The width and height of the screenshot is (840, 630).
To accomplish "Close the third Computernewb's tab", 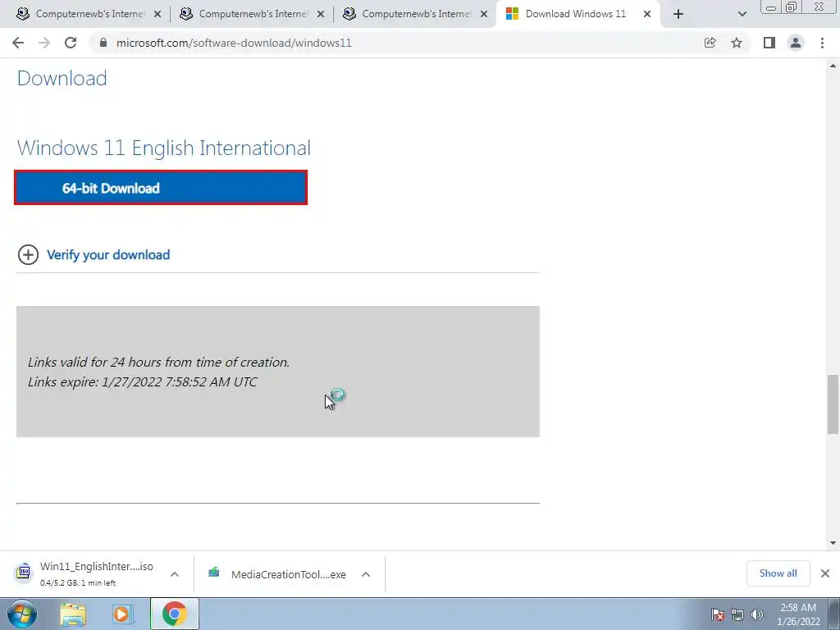I will tap(484, 15).
